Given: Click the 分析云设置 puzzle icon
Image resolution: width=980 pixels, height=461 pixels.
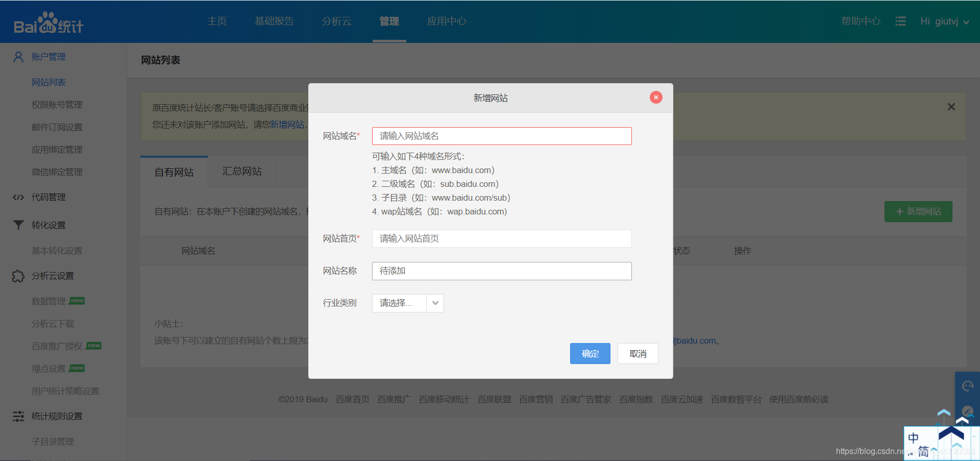Looking at the screenshot, I should tap(18, 276).
